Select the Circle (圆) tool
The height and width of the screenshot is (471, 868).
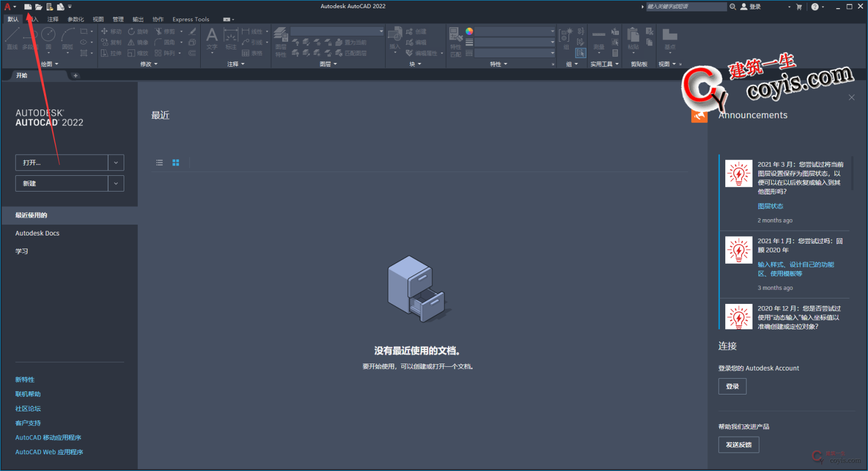point(48,38)
